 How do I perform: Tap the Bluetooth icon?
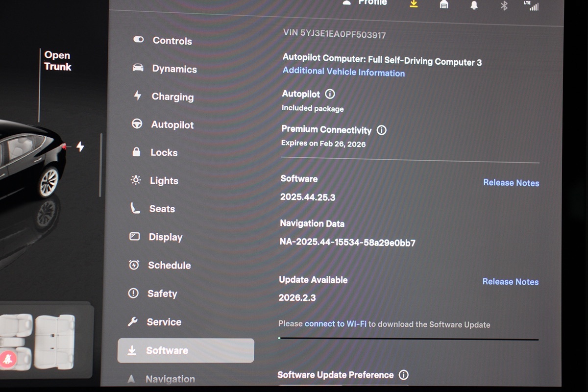504,5
